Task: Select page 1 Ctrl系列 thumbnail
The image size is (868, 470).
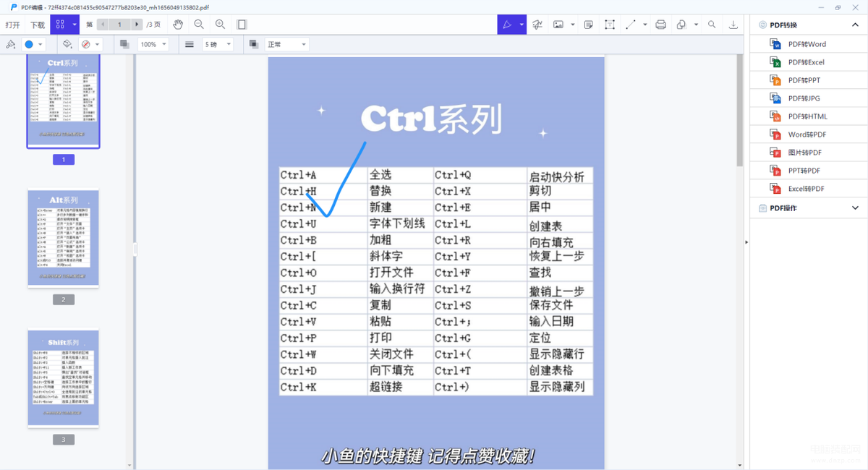Action: point(64,101)
